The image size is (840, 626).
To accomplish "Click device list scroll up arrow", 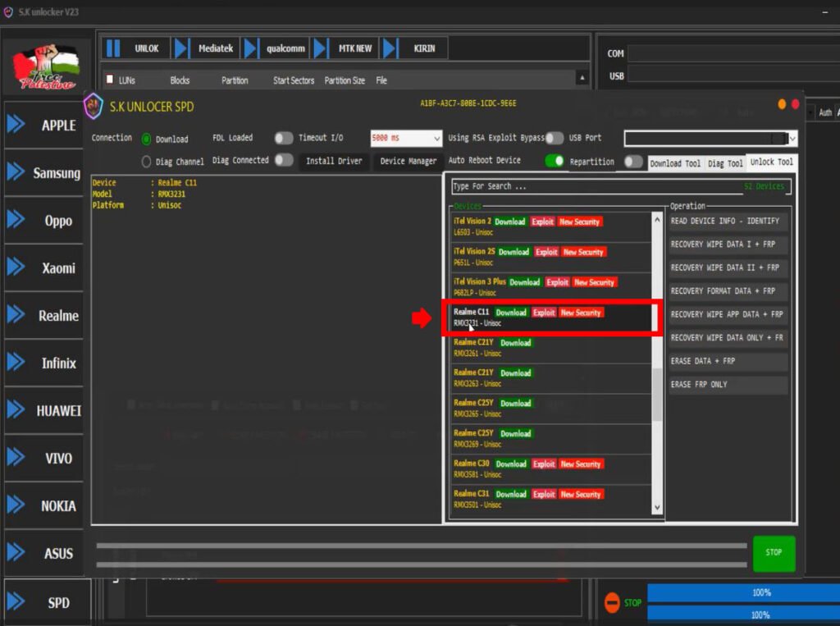I will pos(657,220).
